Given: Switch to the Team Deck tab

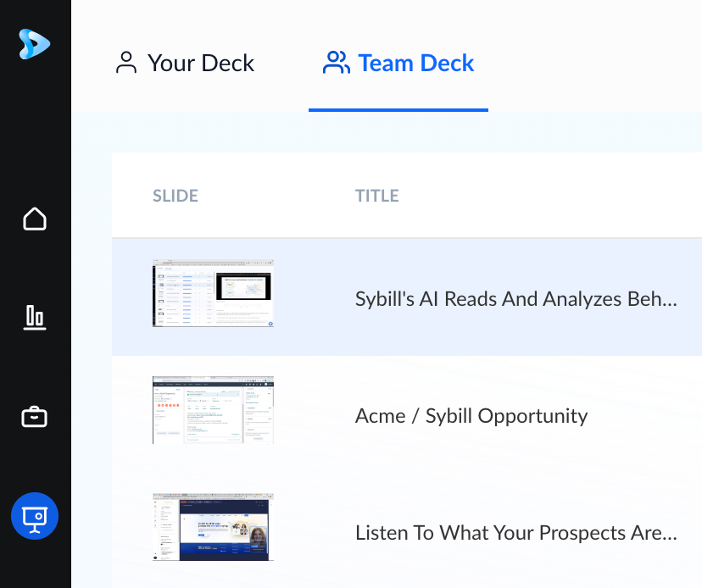Looking at the screenshot, I should pyautogui.click(x=398, y=63).
